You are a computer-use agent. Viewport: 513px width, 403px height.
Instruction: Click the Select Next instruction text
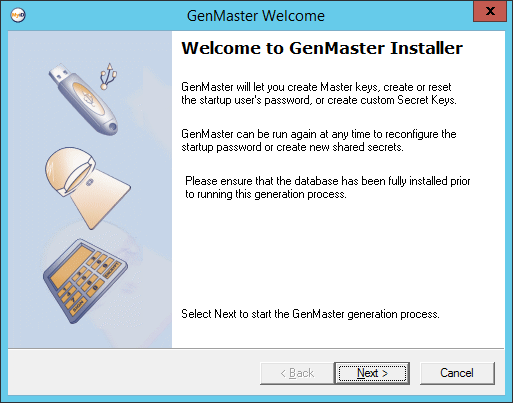point(310,314)
